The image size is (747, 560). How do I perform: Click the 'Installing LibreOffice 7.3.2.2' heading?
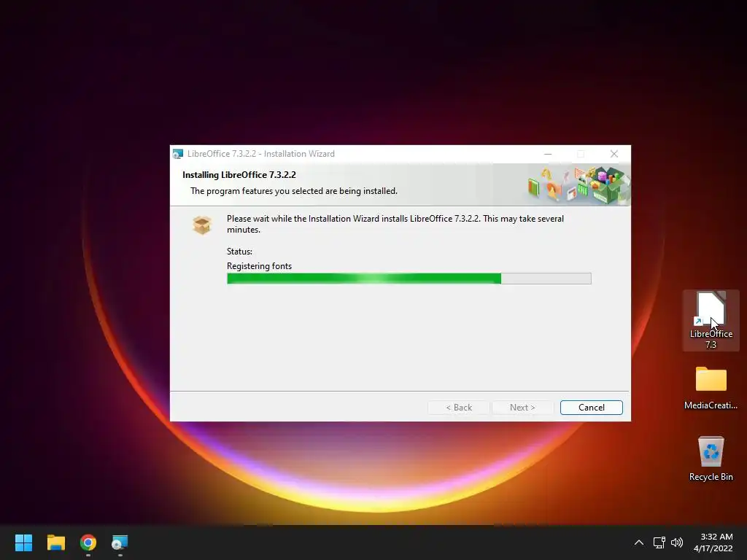(x=239, y=175)
